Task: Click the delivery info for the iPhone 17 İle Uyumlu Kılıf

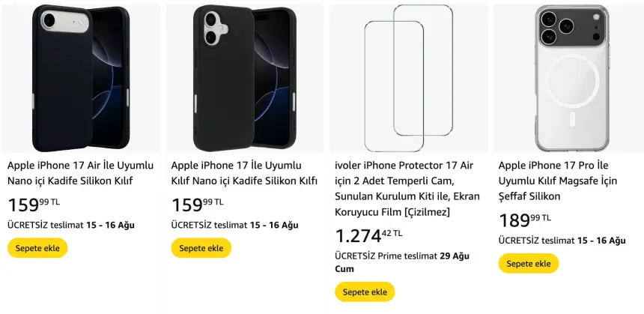Action: pos(234,225)
